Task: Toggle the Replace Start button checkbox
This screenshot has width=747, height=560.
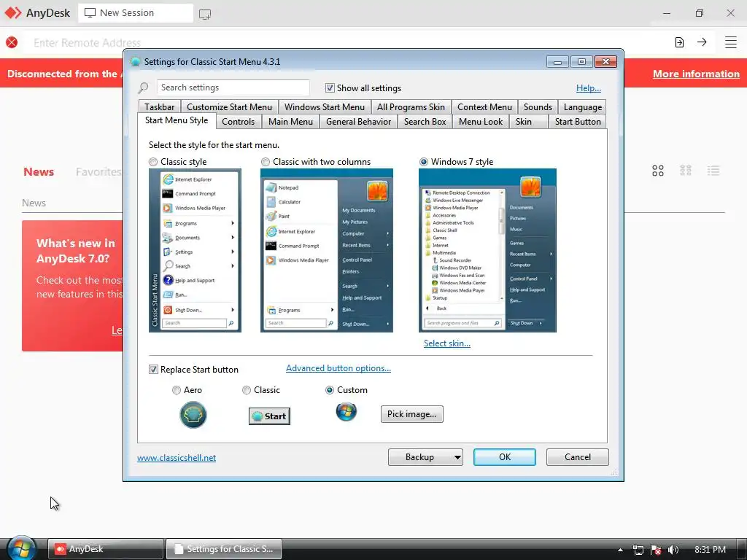Action: pyautogui.click(x=153, y=370)
